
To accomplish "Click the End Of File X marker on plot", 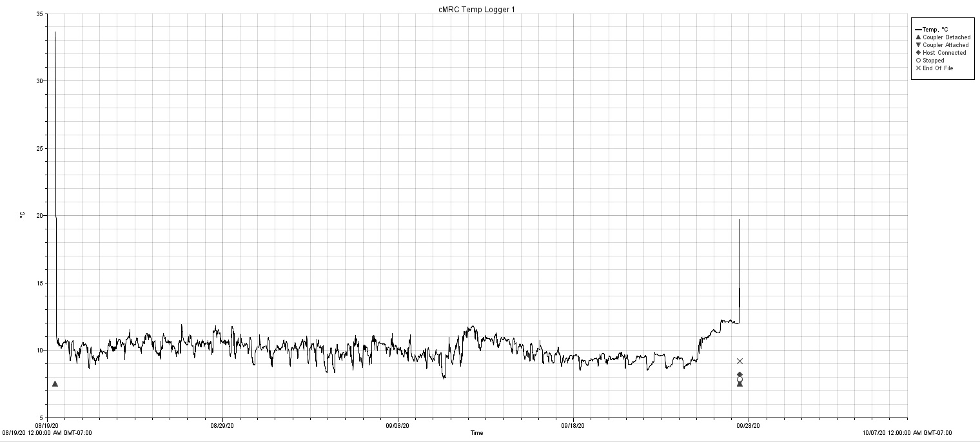I will tap(740, 361).
